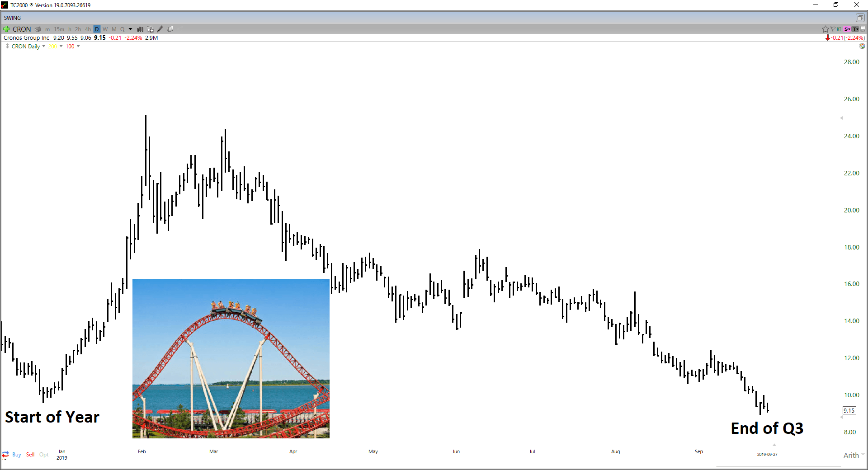Open the chart color palette icon
The width and height of the screenshot is (868, 470).
click(862, 46)
